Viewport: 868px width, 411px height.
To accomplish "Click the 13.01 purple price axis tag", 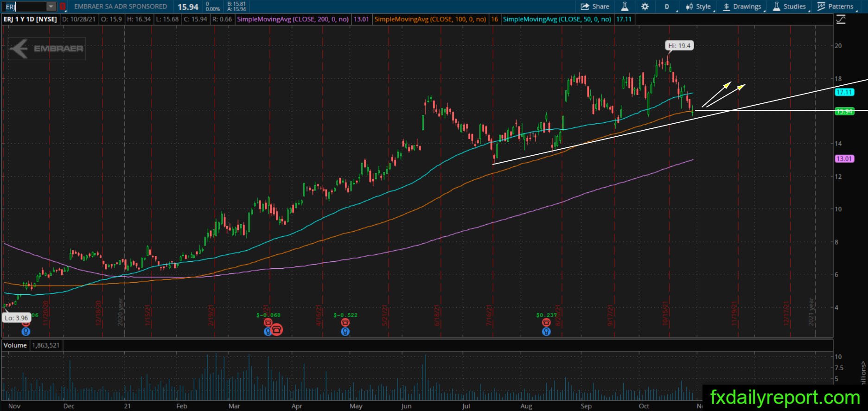I will (844, 158).
